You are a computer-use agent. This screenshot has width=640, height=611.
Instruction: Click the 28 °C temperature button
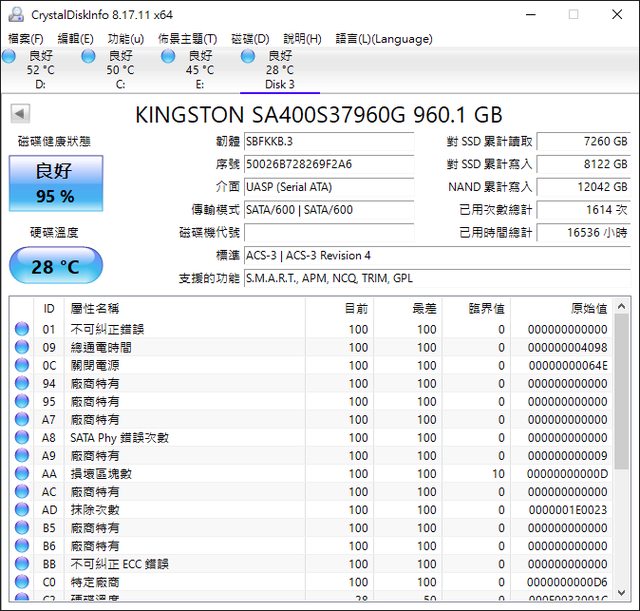point(55,267)
